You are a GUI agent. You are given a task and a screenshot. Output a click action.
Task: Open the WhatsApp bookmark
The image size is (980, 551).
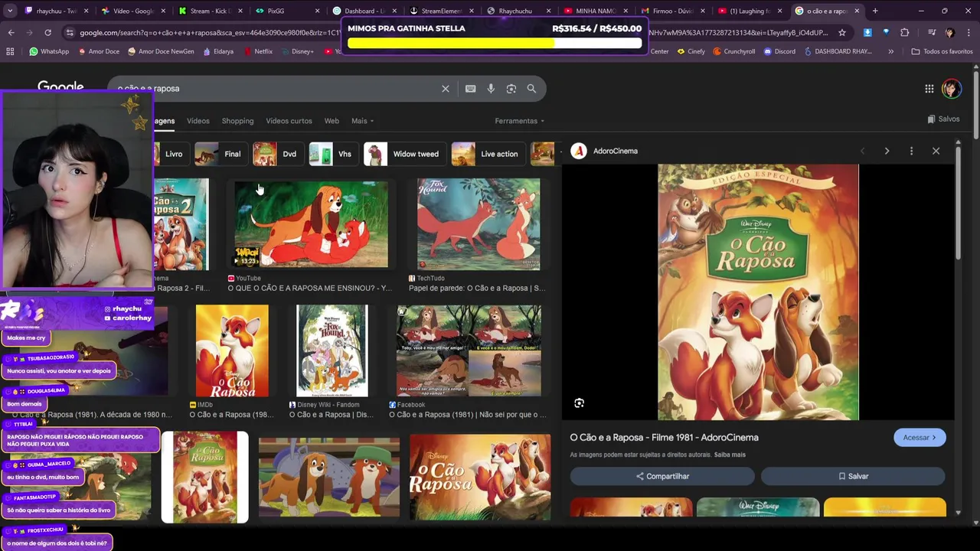pos(49,51)
